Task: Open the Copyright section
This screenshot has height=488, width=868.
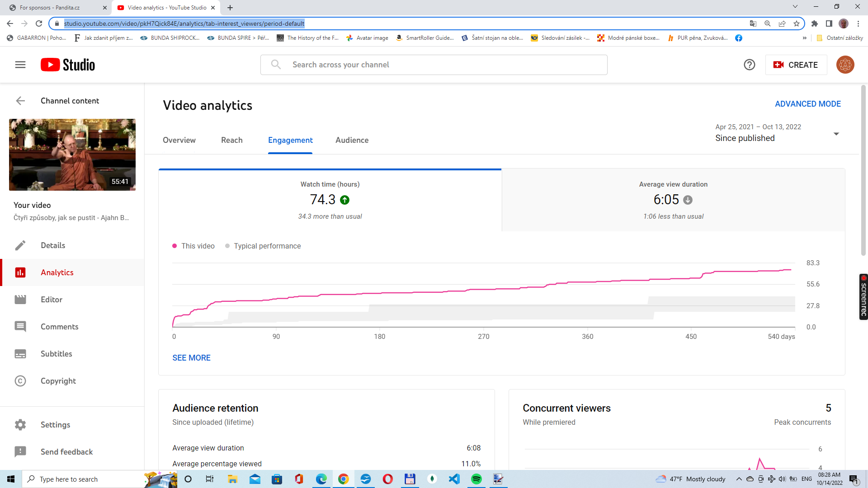Action: pos(72,381)
